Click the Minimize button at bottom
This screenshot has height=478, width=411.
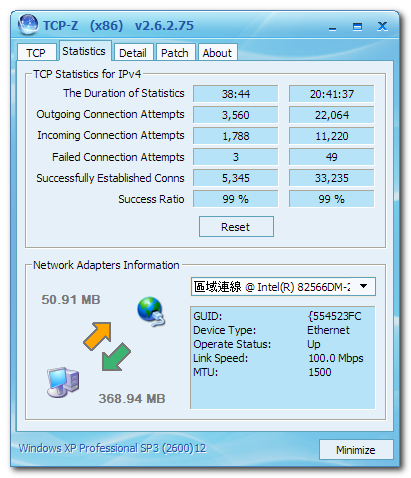click(x=356, y=450)
